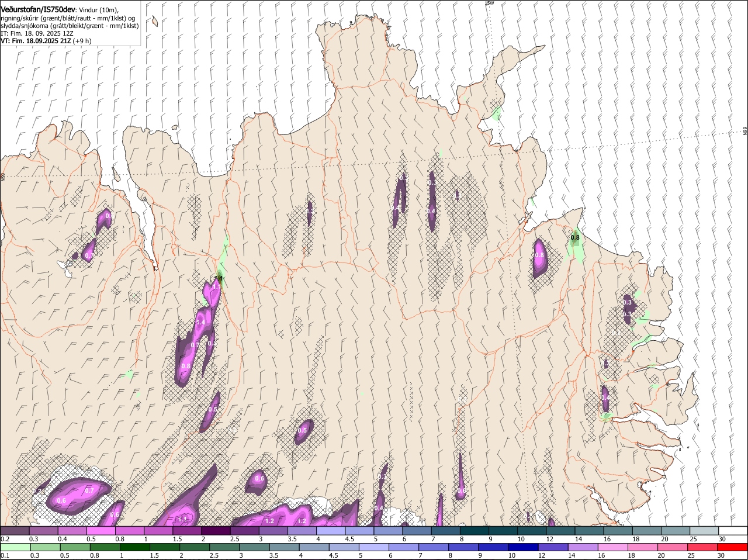
Task: Pick the dark blue lower legend swatch between 10 and 12
Action: click(523, 547)
